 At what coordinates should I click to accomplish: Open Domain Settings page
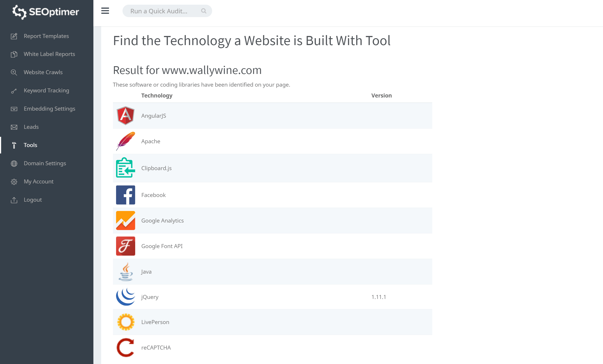(x=45, y=163)
